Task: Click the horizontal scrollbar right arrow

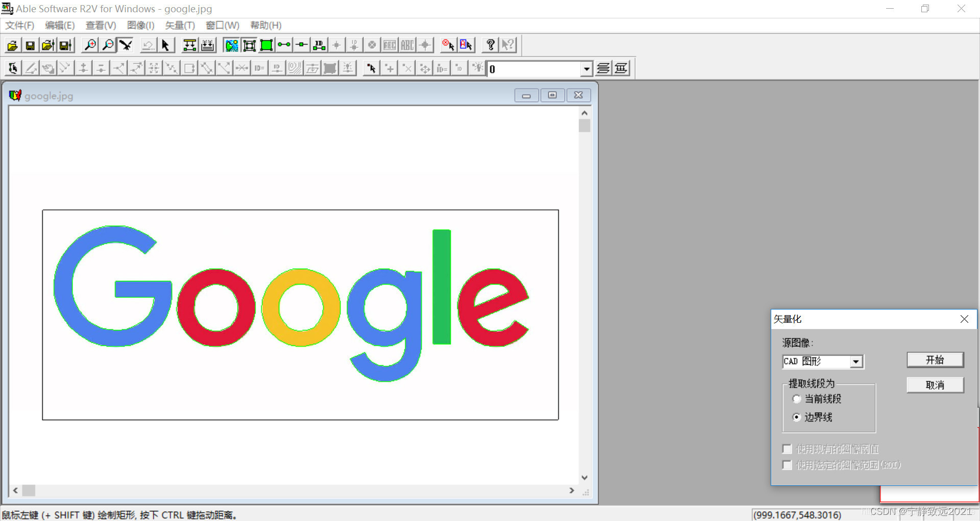Action: 572,490
